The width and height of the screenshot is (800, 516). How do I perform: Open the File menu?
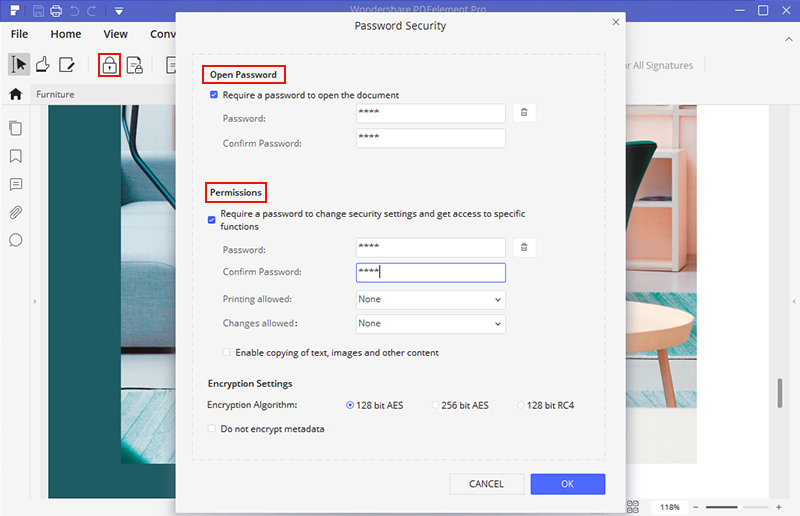coord(19,34)
